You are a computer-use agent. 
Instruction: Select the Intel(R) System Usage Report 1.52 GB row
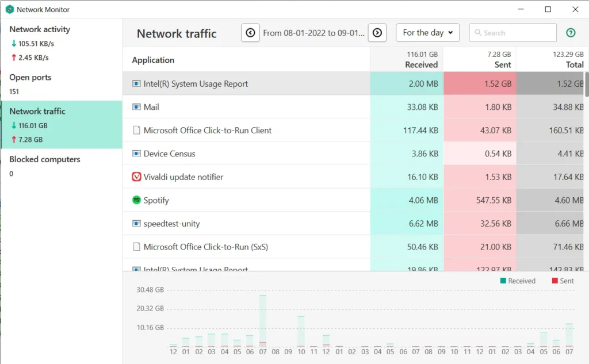[x=353, y=83]
